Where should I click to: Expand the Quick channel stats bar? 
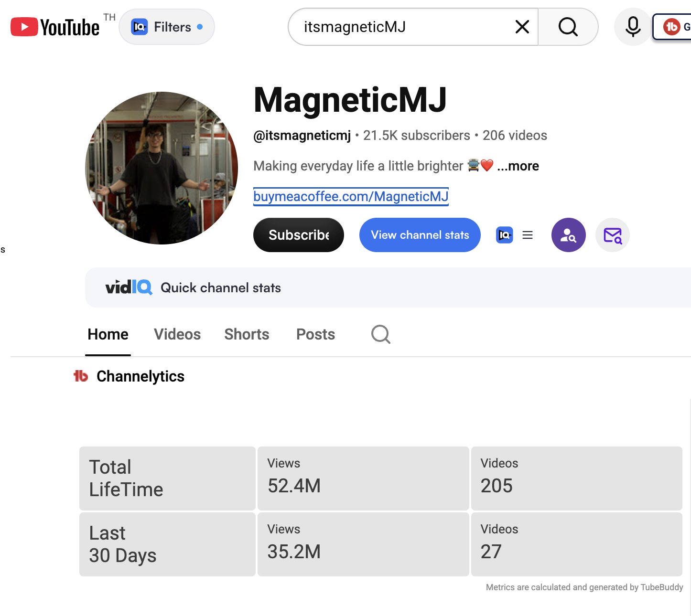coord(388,287)
